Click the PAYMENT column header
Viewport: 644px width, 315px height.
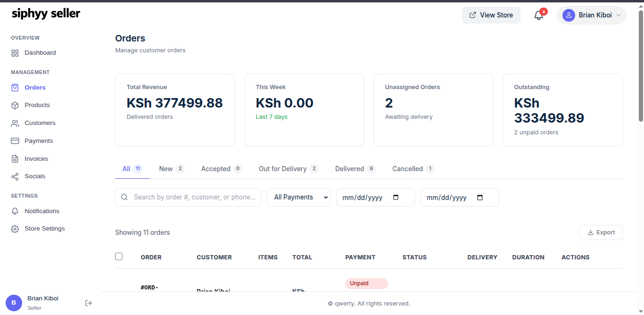pyautogui.click(x=360, y=257)
